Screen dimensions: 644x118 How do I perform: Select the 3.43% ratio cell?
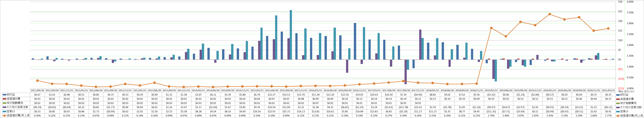point(550,116)
